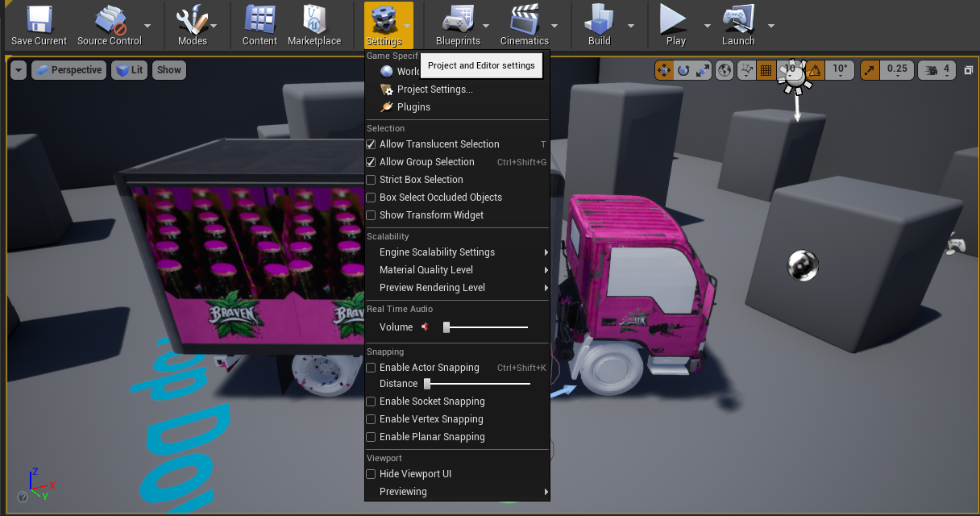Check Hide Viewport UI

click(x=372, y=474)
